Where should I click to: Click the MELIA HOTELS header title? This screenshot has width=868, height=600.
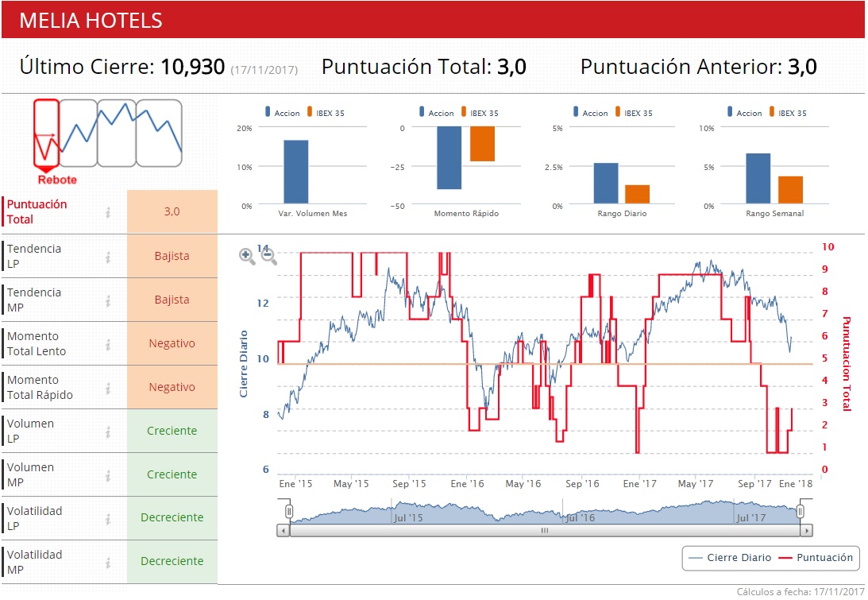(91, 21)
